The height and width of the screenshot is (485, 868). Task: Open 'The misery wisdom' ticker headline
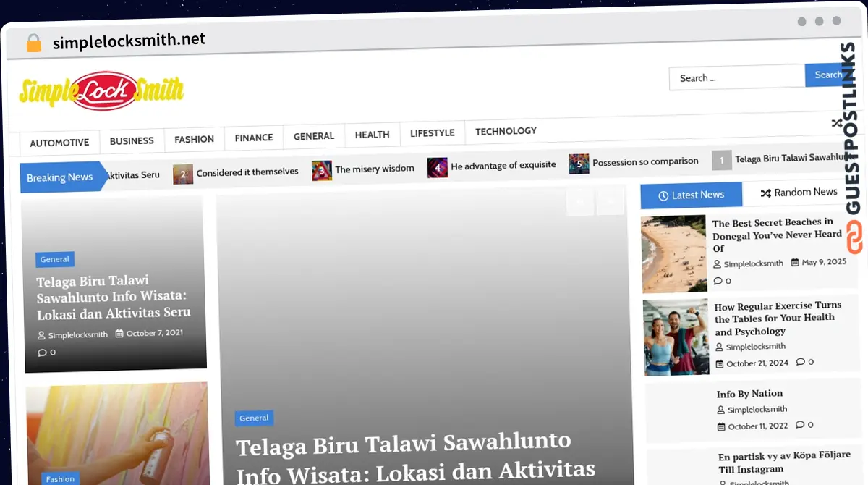[x=374, y=169]
